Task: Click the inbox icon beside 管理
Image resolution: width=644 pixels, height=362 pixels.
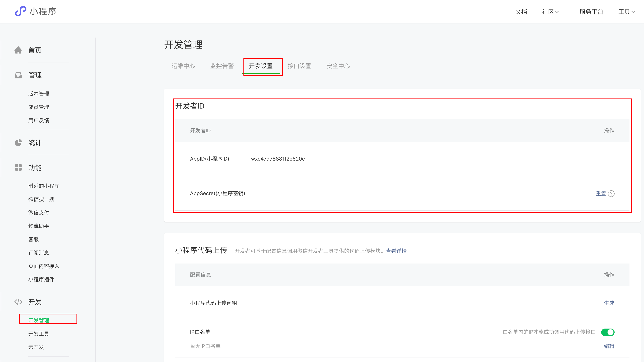Action: [x=18, y=75]
